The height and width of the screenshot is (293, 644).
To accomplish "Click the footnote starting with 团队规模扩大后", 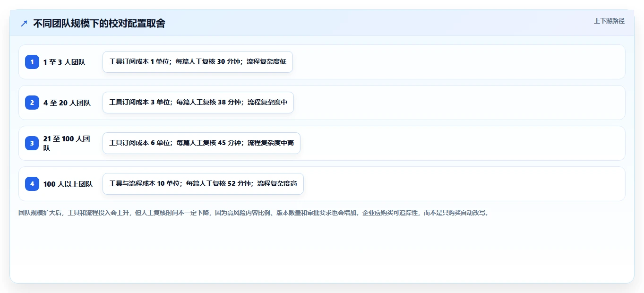I will [x=254, y=213].
